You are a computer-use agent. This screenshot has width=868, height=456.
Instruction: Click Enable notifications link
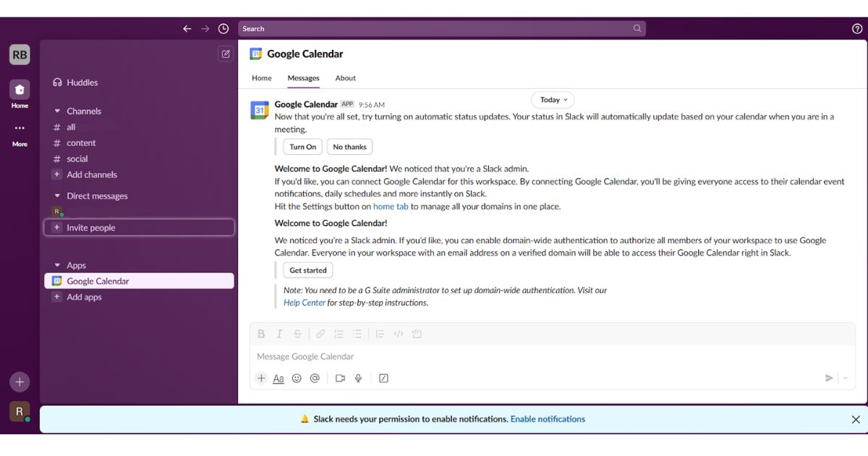click(x=548, y=419)
